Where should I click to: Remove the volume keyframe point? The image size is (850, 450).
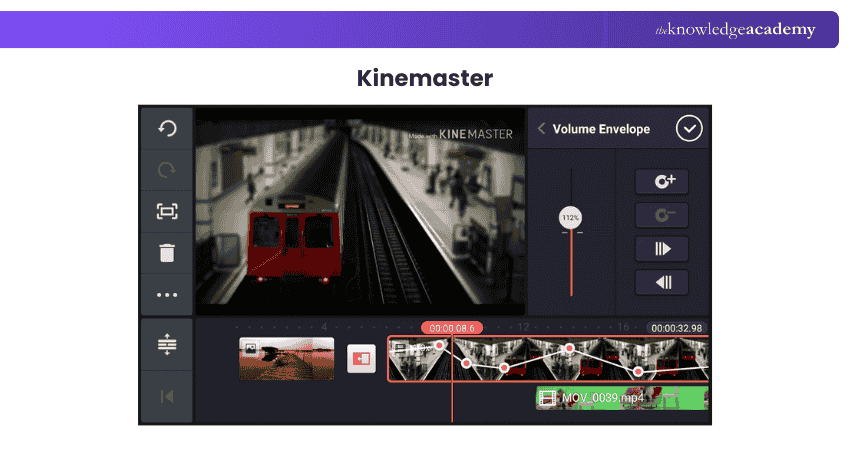click(662, 215)
